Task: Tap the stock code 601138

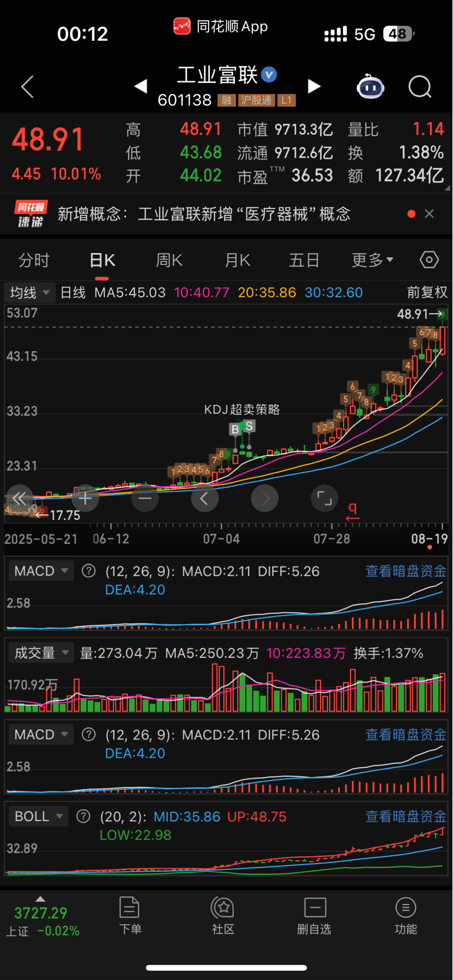Action: [x=184, y=100]
